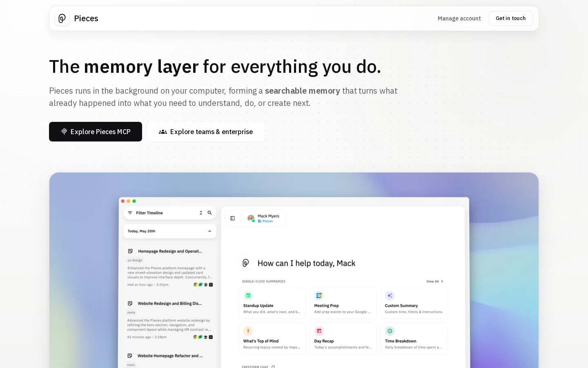Click Chrome source icon on 2:43pm entry

pos(195,285)
